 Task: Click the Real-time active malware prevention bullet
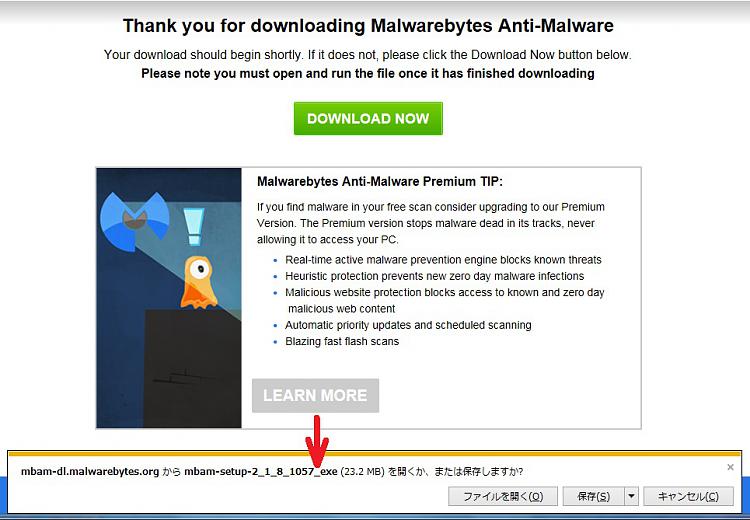click(443, 260)
